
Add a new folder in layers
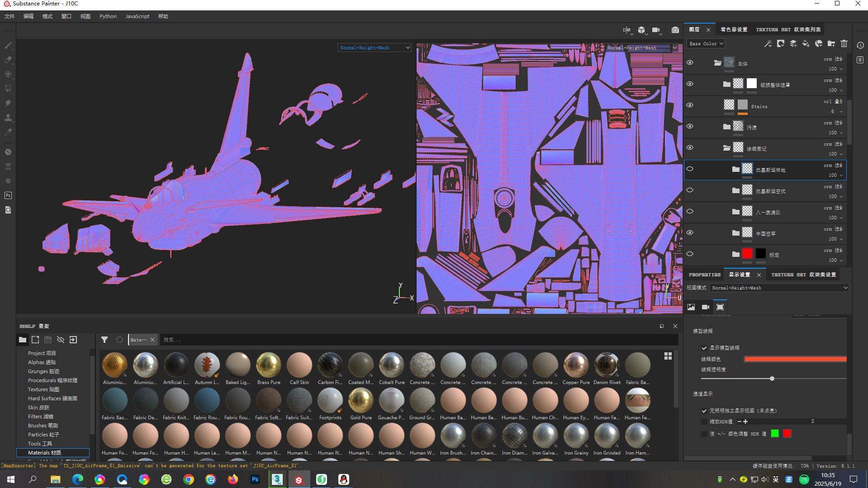click(831, 43)
